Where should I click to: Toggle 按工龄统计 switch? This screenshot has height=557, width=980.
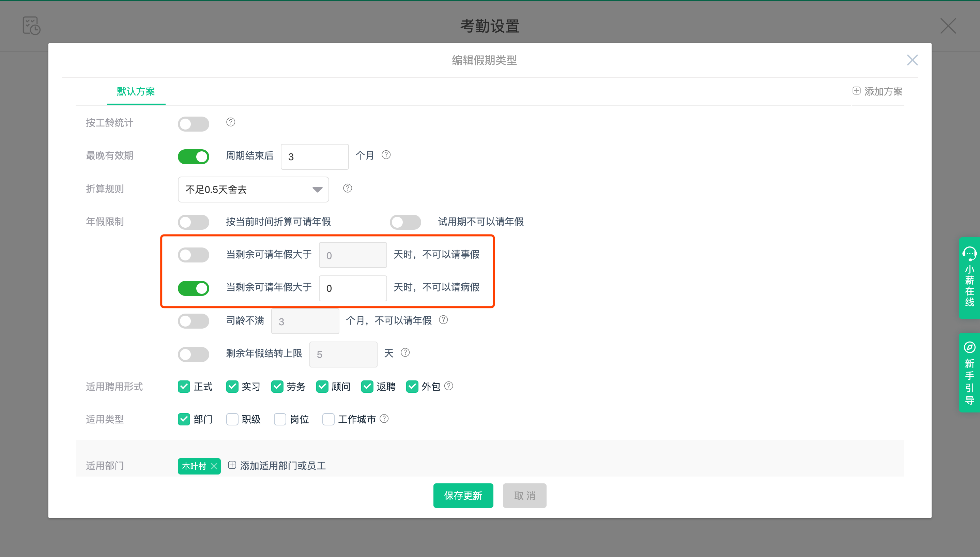[x=194, y=124]
